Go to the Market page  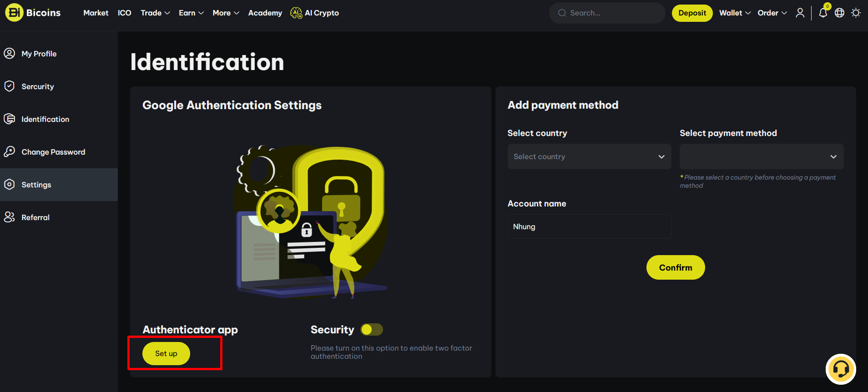pos(96,13)
